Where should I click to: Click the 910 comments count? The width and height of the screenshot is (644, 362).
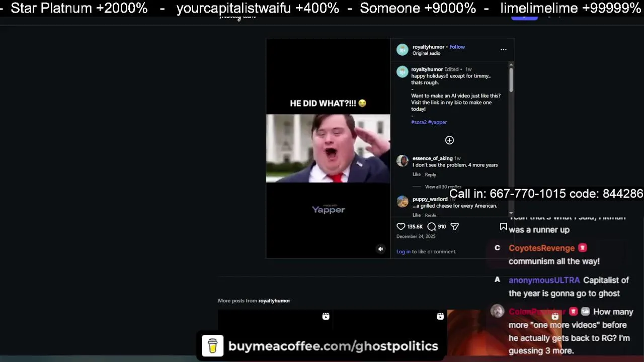coord(442,227)
